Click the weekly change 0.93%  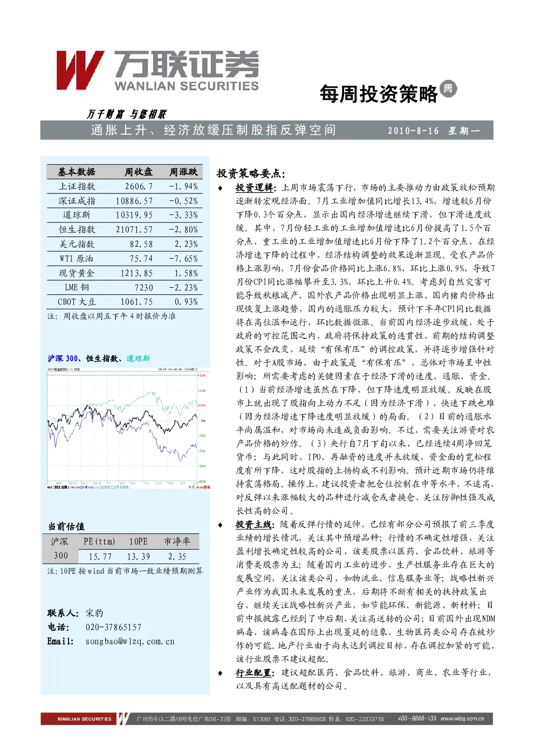[186, 302]
